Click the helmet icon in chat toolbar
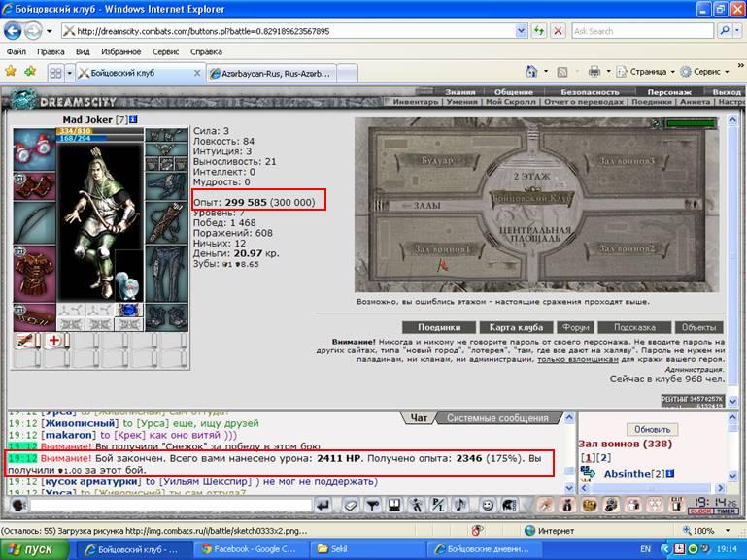This screenshot has height=560, width=747. pos(509,505)
